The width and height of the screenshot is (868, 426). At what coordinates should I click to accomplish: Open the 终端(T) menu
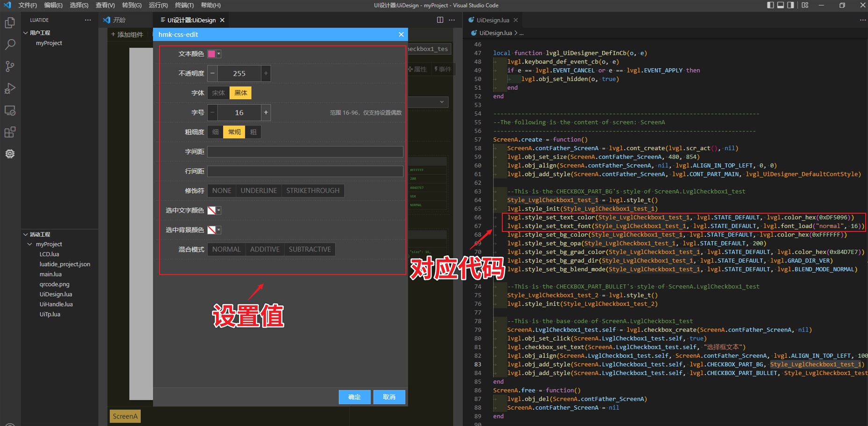184,5
